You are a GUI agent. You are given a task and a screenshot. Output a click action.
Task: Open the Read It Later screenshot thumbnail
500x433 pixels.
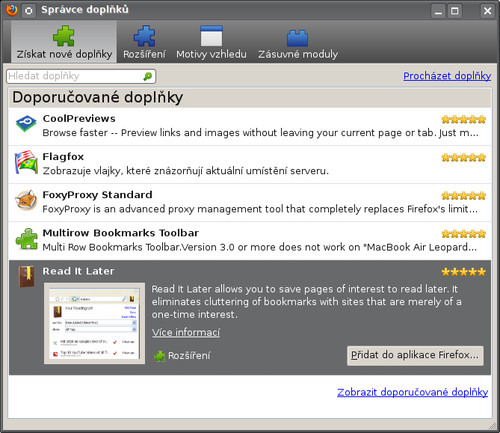(x=95, y=323)
